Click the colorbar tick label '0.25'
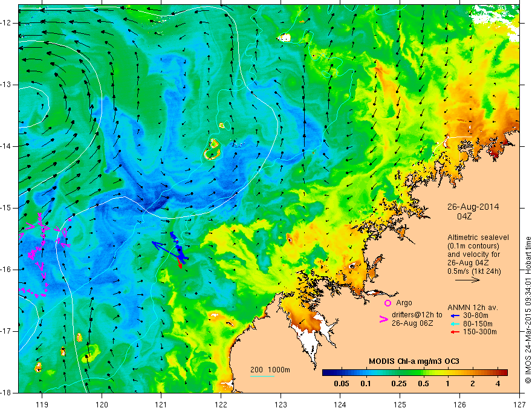Image resolution: width=532 pixels, height=411 pixels. pyautogui.click(x=398, y=384)
